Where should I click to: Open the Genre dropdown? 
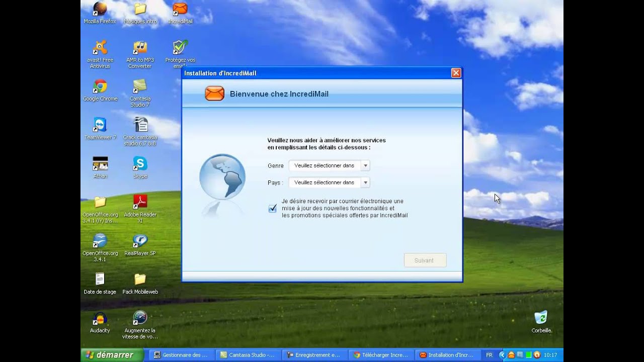click(330, 165)
